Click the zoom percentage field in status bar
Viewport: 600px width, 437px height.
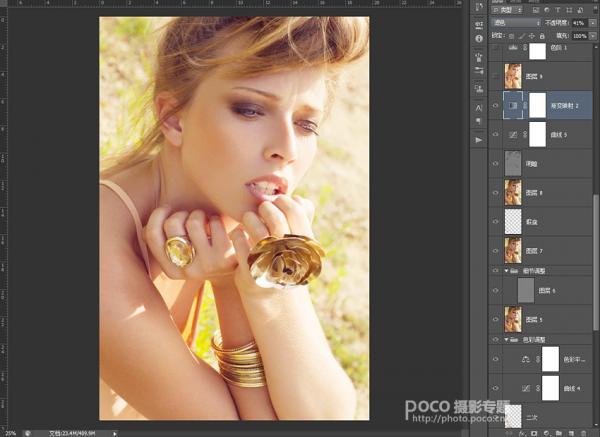(x=9, y=433)
